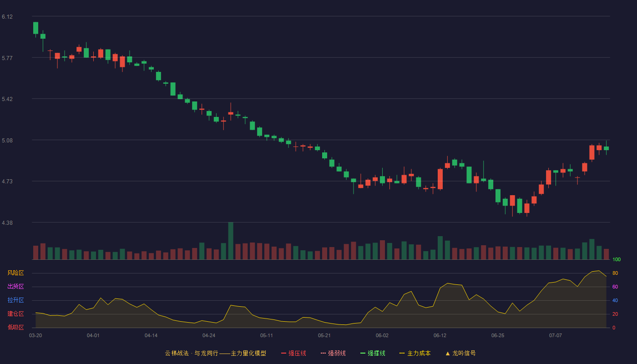
Task: Click the 5.77 price axis label
Action: tap(7, 58)
